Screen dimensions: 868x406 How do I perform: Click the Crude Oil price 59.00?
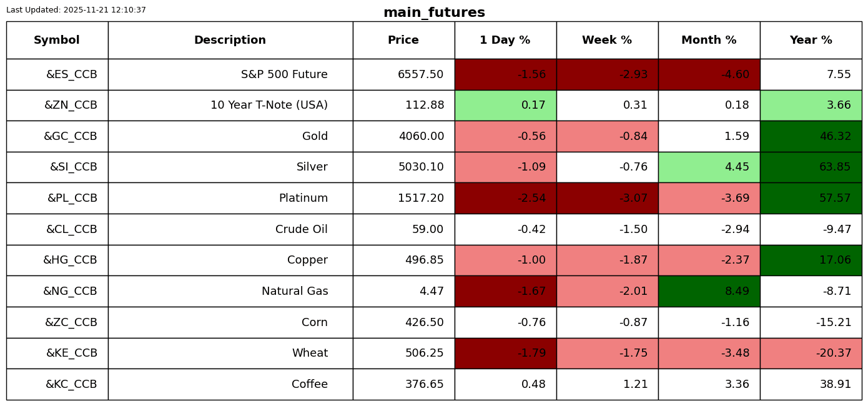[427, 229]
